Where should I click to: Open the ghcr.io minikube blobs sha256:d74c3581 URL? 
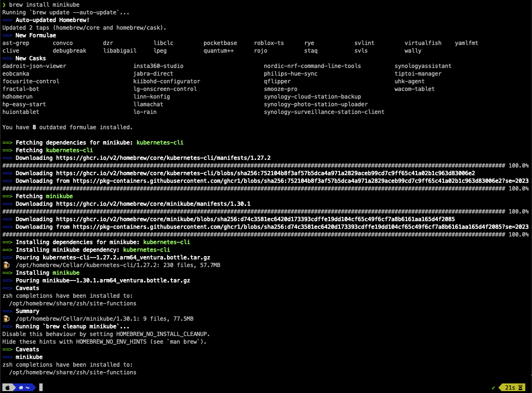click(x=256, y=219)
